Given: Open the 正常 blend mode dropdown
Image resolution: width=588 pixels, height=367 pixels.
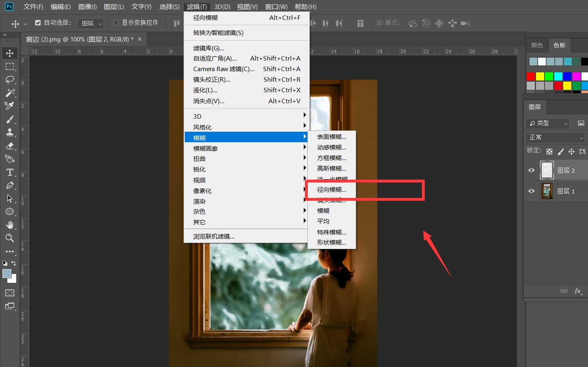Looking at the screenshot, I should (555, 137).
